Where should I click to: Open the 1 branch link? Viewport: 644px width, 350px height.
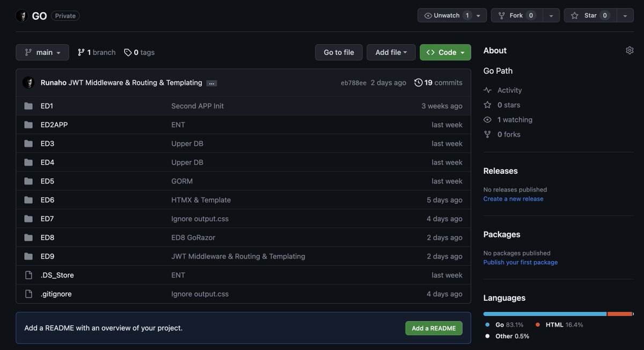coord(97,53)
